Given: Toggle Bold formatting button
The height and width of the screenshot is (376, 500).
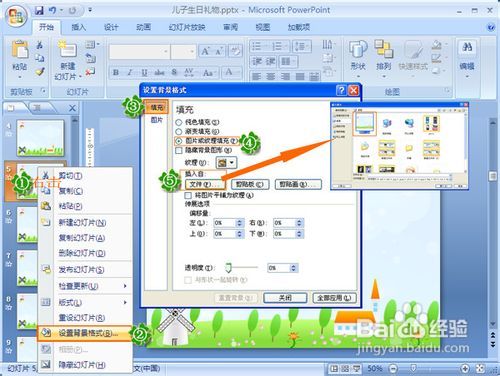Looking at the screenshot, I should (116, 72).
